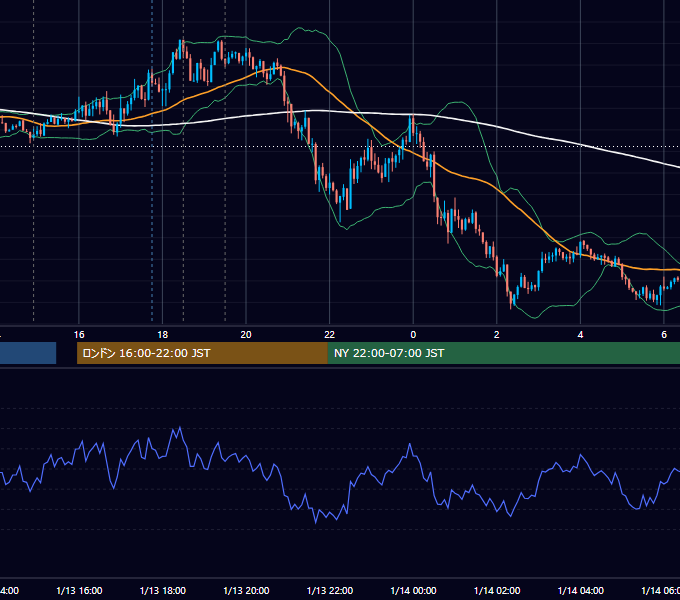Click the 1/13 20:00 date label
This screenshot has height=600, width=680.
coord(246,590)
